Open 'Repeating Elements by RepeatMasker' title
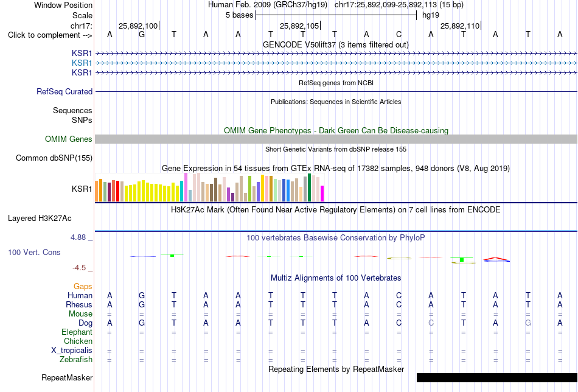578x392 pixels. [336, 369]
